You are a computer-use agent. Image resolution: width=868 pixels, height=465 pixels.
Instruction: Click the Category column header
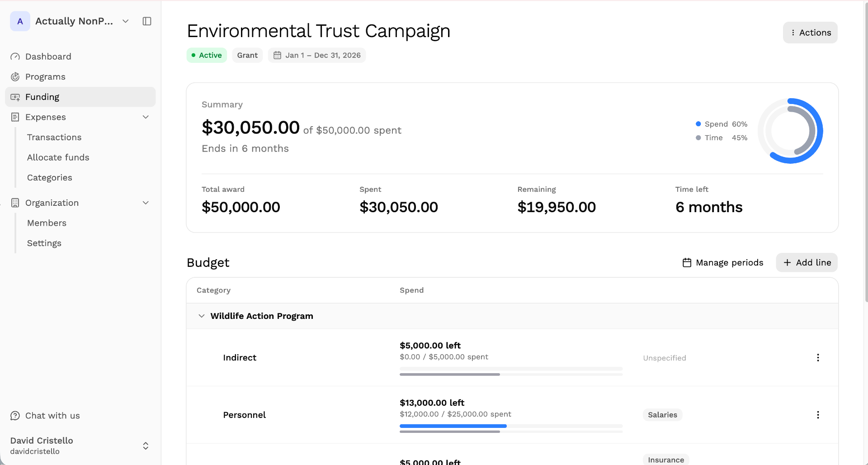tap(213, 290)
